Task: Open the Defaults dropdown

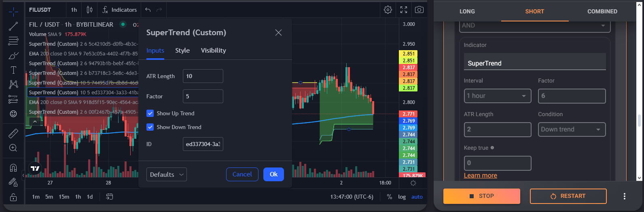Action: pyautogui.click(x=167, y=174)
